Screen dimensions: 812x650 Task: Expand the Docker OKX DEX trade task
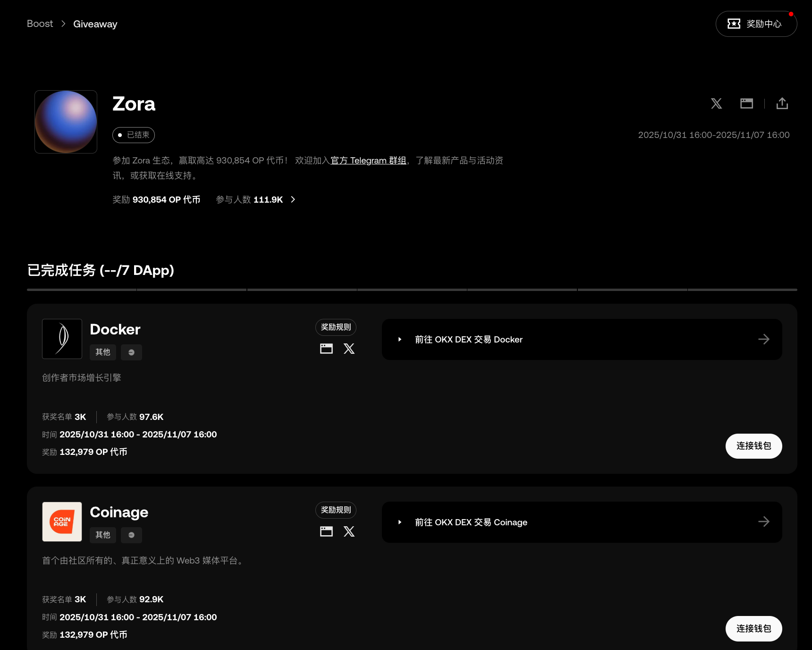point(400,339)
